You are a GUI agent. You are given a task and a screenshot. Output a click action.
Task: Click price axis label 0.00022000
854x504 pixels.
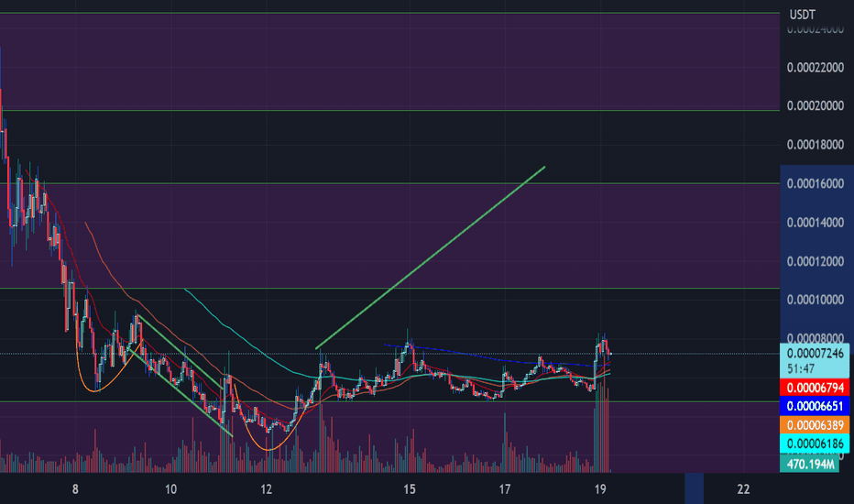point(815,68)
